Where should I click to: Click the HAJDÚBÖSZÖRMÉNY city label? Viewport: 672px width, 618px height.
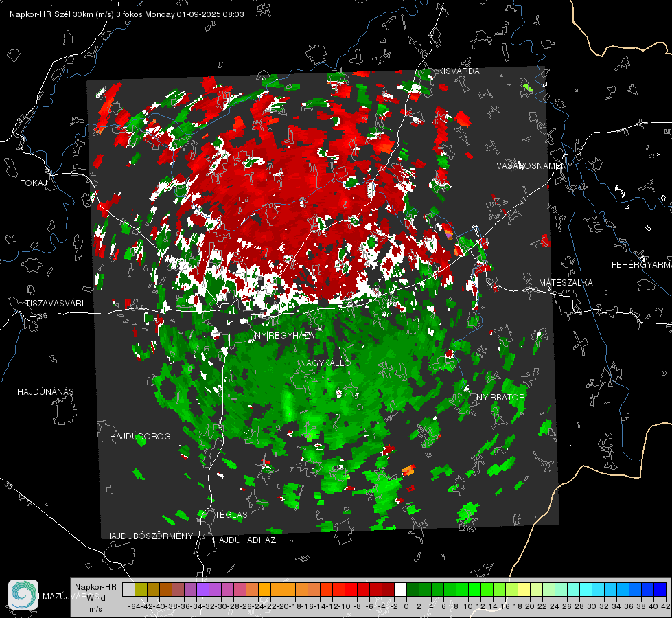click(149, 536)
